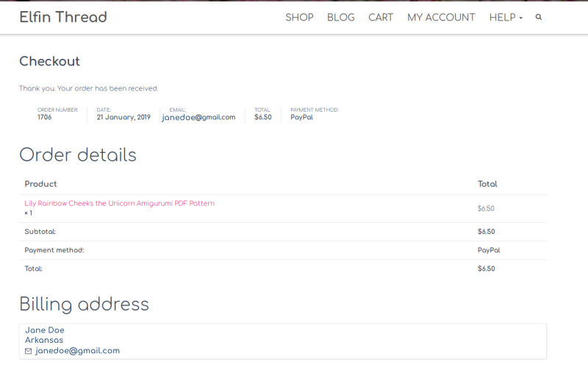Image resolution: width=588 pixels, height=373 pixels.
Task: Click the Billing address heading
Action: coord(84,304)
